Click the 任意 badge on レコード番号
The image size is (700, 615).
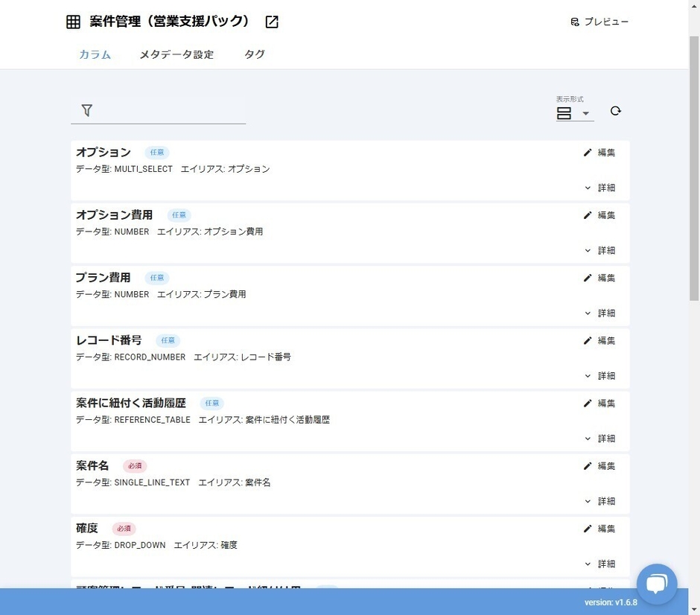click(x=168, y=340)
